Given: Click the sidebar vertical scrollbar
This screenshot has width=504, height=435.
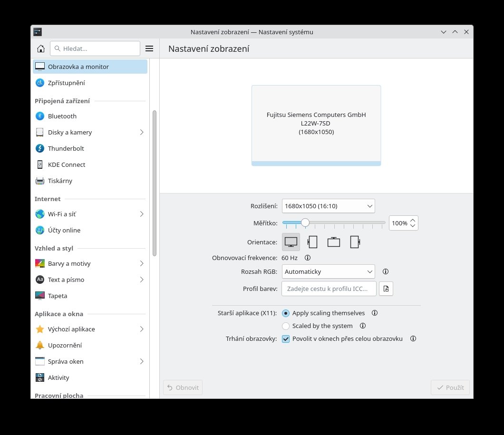Looking at the screenshot, I should pos(154,183).
